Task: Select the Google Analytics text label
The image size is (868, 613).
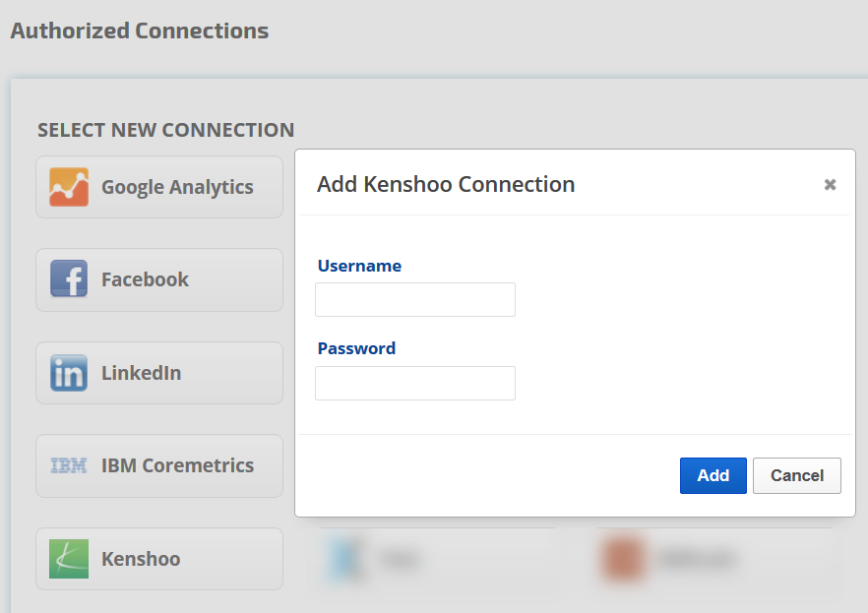Action: coord(177,187)
